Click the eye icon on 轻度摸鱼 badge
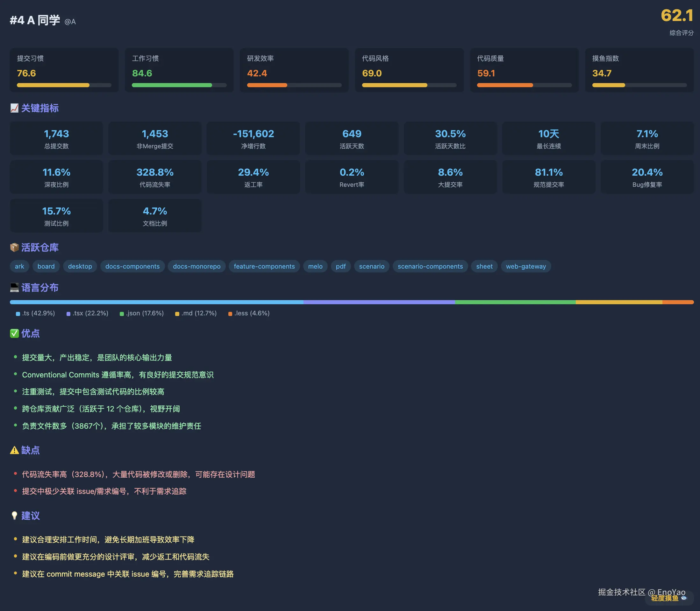700x611 pixels. click(x=684, y=598)
